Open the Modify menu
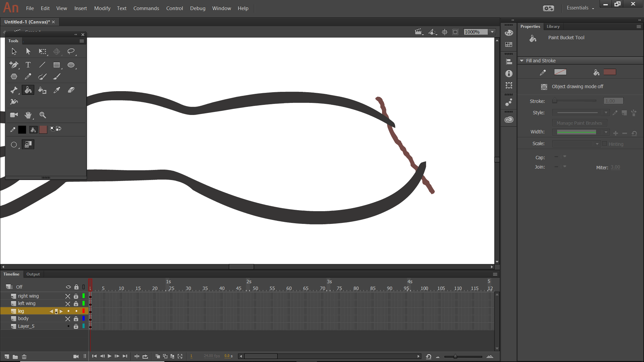 (x=102, y=8)
